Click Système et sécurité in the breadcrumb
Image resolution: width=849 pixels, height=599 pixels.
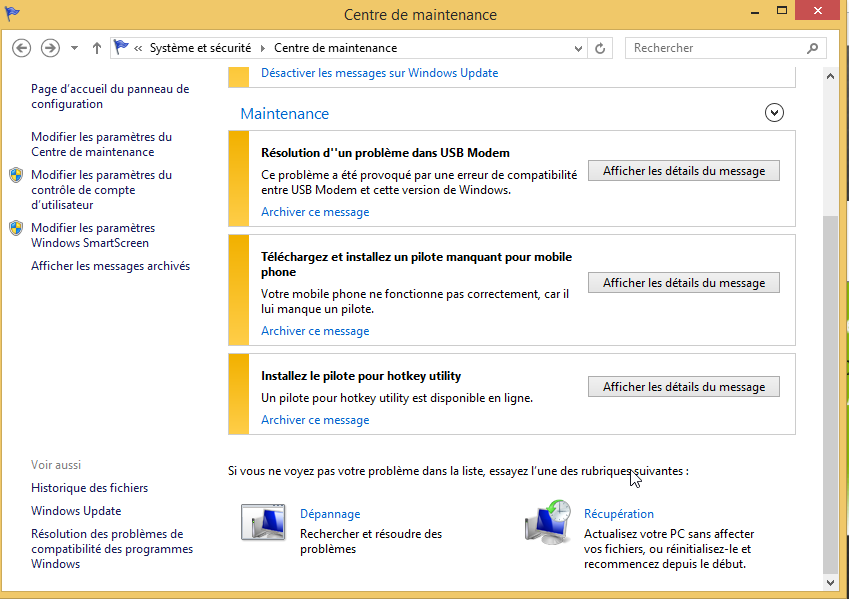click(200, 48)
